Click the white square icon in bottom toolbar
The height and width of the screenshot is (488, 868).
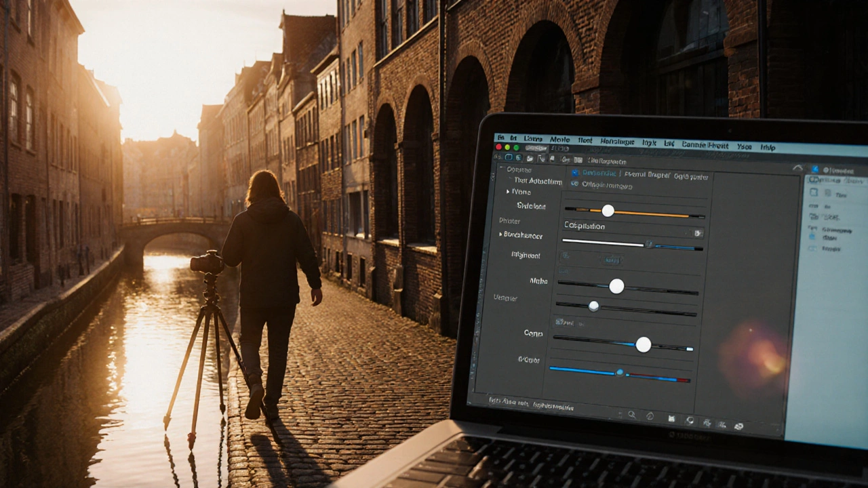click(x=671, y=419)
